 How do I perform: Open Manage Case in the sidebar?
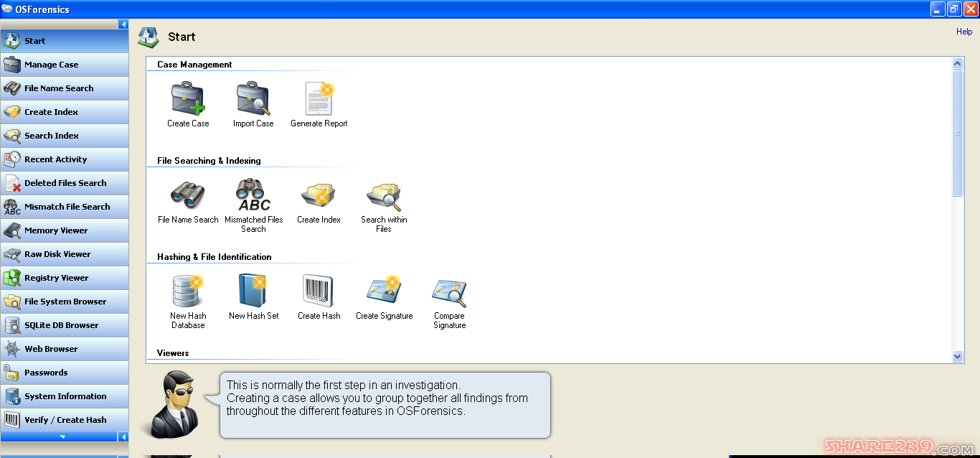click(x=65, y=65)
